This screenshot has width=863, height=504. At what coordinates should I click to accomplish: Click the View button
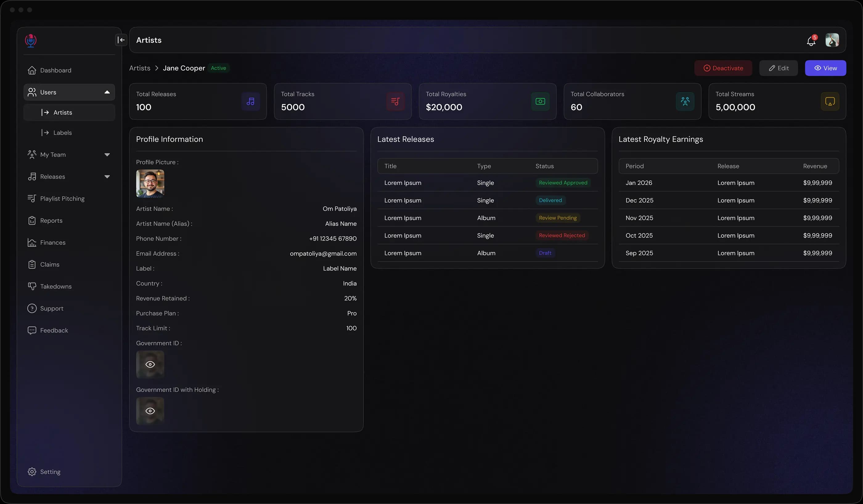(825, 68)
